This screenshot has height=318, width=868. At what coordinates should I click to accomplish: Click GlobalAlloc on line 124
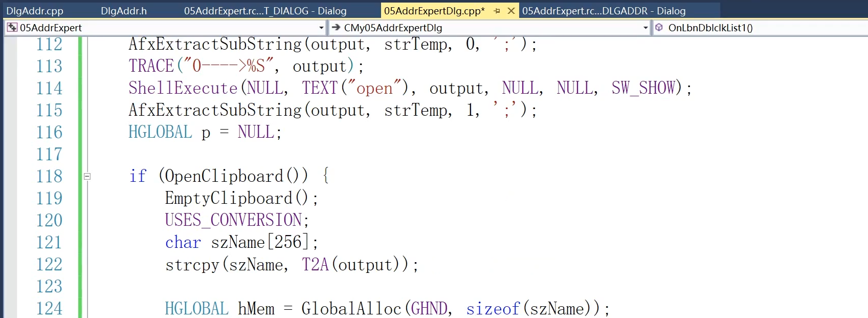[x=351, y=309]
